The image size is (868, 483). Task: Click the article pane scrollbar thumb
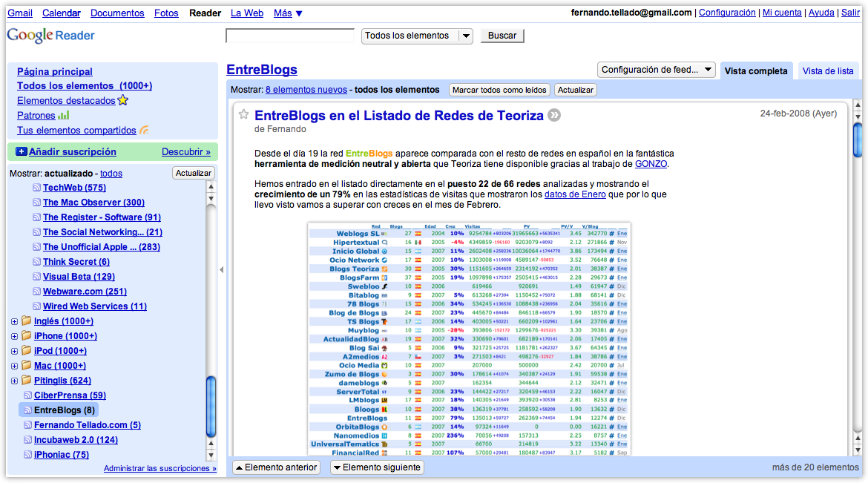[858, 139]
